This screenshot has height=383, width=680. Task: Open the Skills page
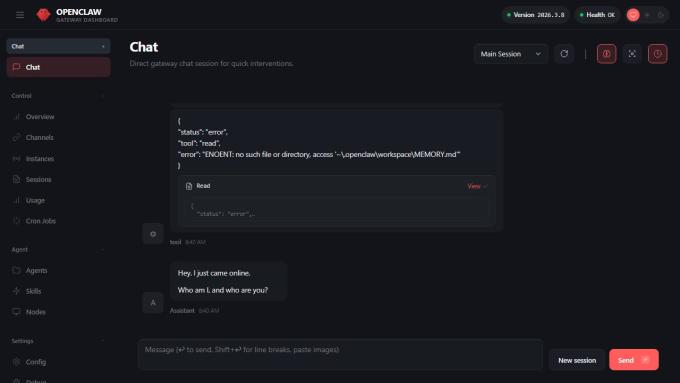(58, 291)
